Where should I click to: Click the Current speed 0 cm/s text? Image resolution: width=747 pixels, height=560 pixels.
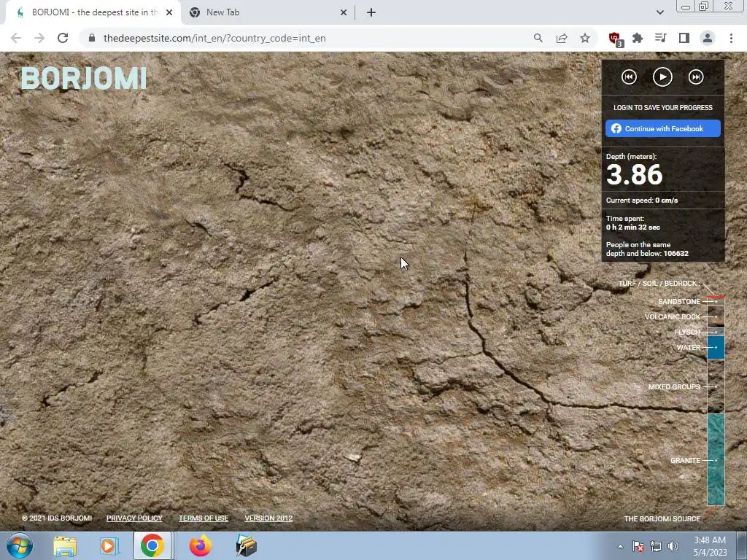point(642,201)
